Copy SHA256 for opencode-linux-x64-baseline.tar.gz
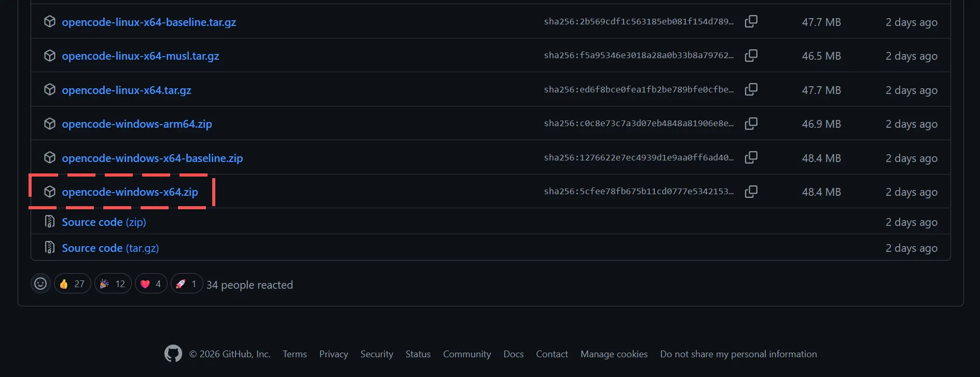This screenshot has height=377, width=980. tap(751, 22)
